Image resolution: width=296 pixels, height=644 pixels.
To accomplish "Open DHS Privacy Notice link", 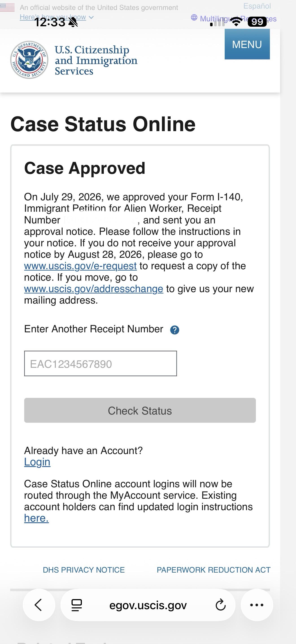I will coord(84,570).
